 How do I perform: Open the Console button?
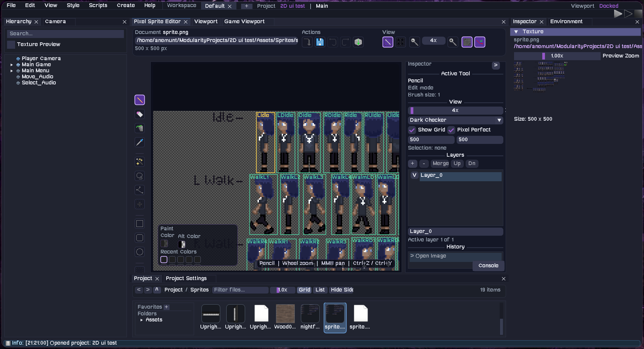[x=488, y=266]
